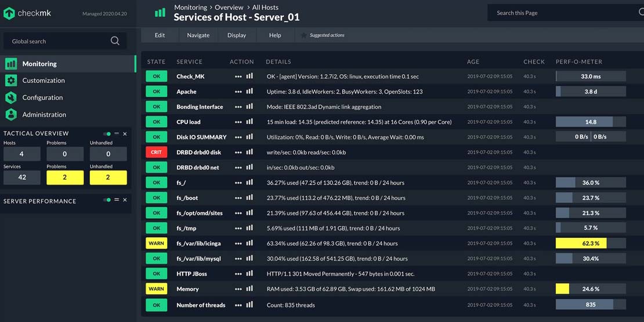The image size is (644, 322).
Task: Click the yellow service Problems 2 box
Action: pos(65,178)
